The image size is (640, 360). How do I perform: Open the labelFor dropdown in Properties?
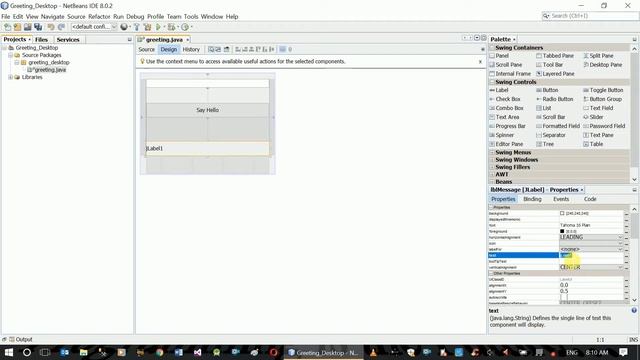[x=620, y=249]
